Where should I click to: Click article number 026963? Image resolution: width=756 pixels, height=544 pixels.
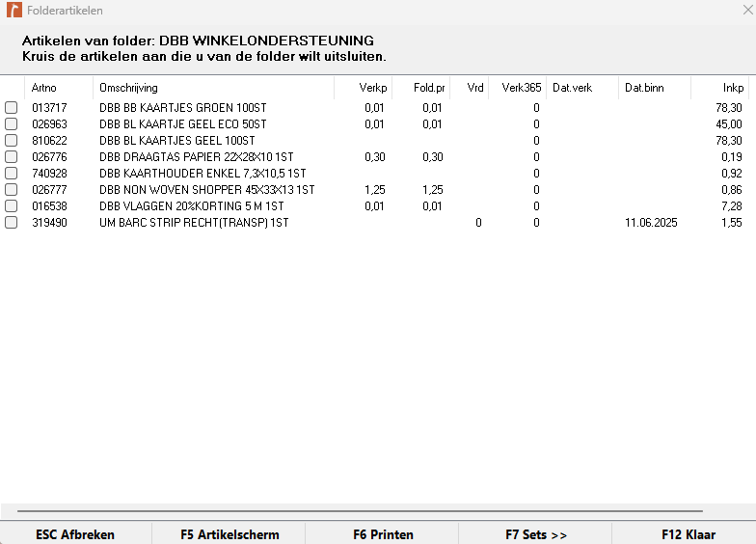point(49,123)
